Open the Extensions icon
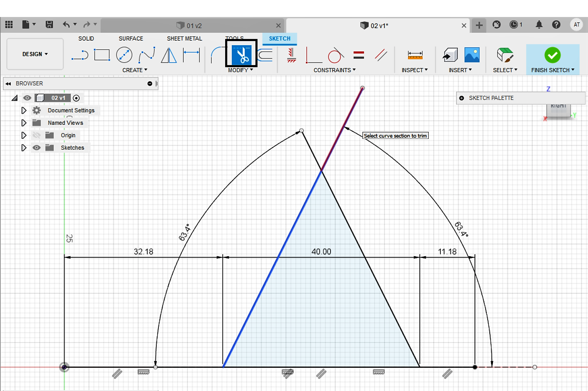 pyautogui.click(x=496, y=25)
